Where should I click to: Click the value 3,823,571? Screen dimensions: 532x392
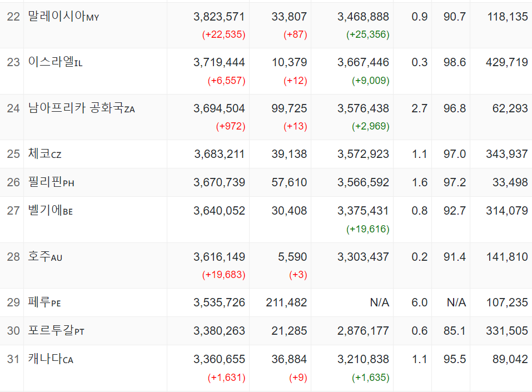coord(219,17)
